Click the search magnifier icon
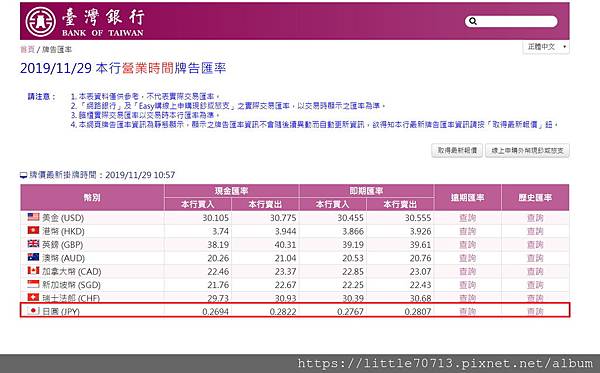This screenshot has height=373, width=600. point(473,21)
